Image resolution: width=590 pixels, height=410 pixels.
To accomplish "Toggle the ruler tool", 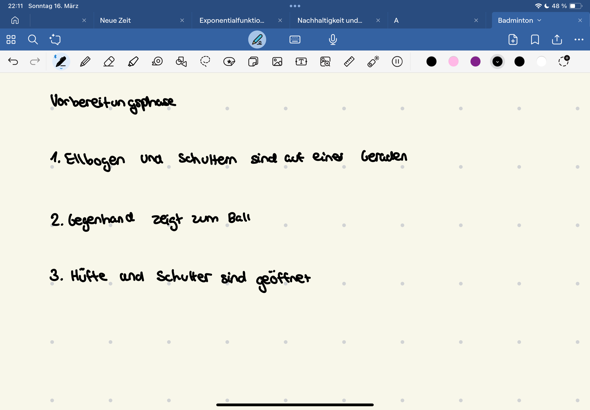I will pyautogui.click(x=349, y=62).
